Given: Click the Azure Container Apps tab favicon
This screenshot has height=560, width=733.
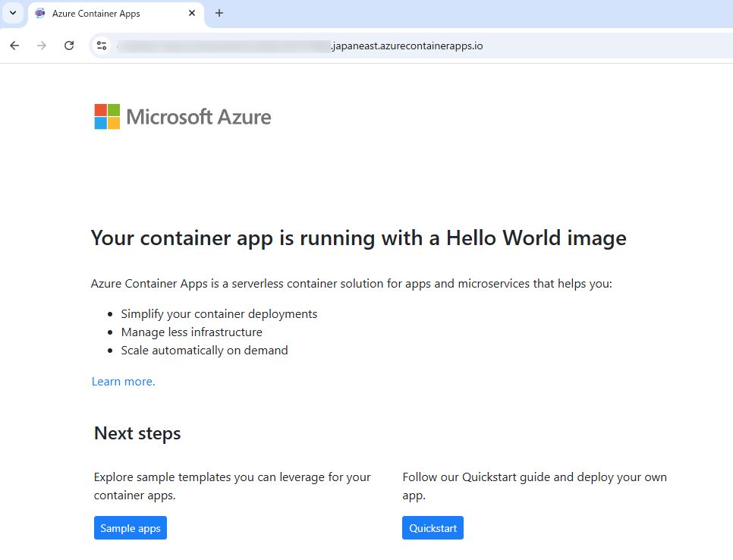Looking at the screenshot, I should click(40, 13).
